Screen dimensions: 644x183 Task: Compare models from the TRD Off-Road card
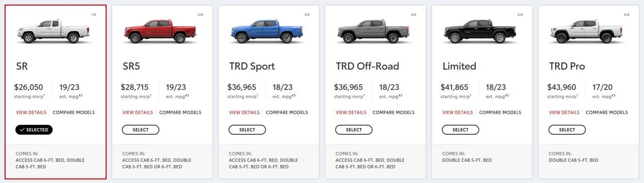[393, 113]
